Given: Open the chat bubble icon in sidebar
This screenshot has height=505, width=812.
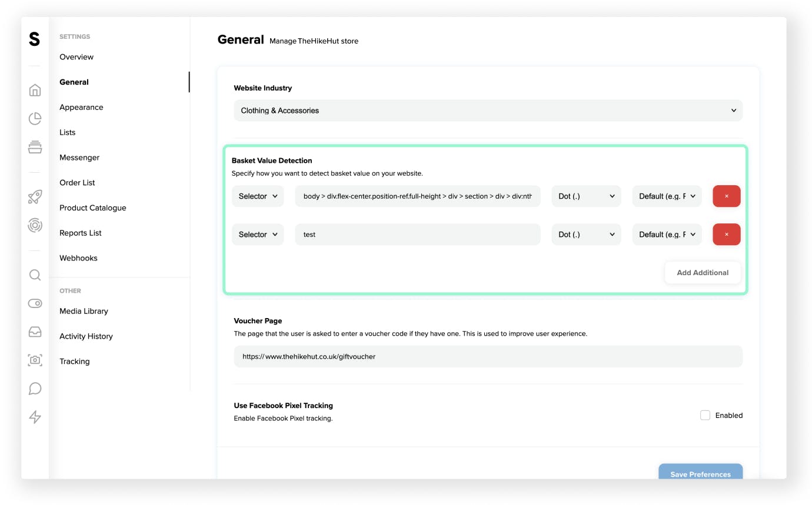Looking at the screenshot, I should (x=35, y=388).
